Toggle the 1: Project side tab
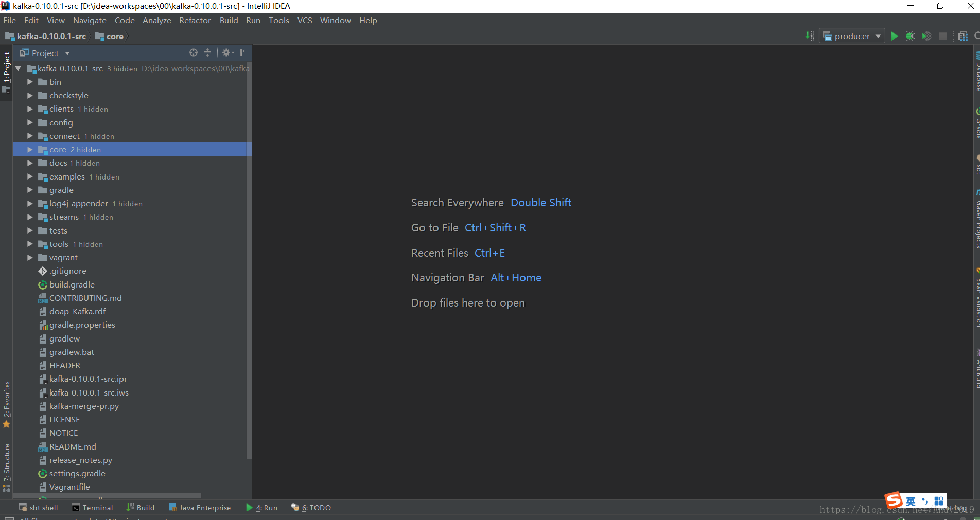Screen dimensions: 980x520 (x=6, y=72)
